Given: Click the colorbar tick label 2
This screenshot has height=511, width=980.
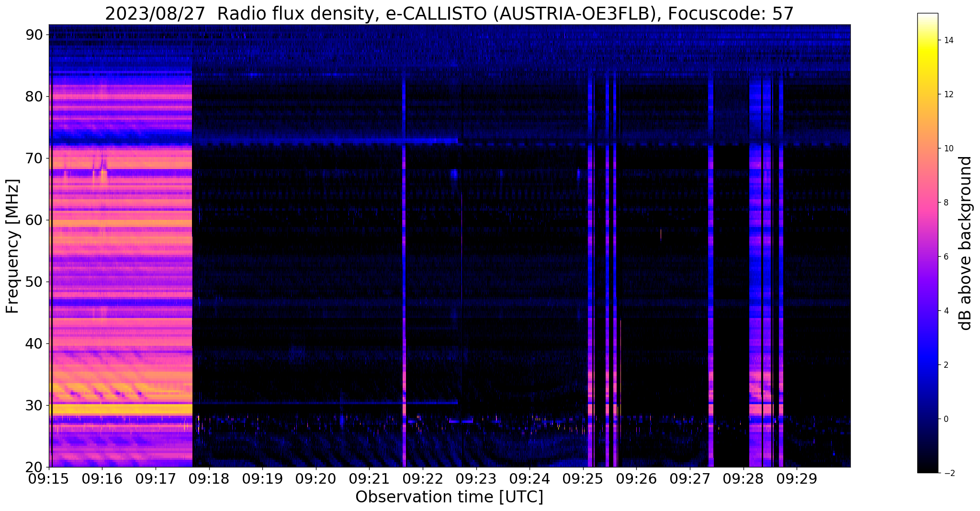Looking at the screenshot, I should coord(946,365).
